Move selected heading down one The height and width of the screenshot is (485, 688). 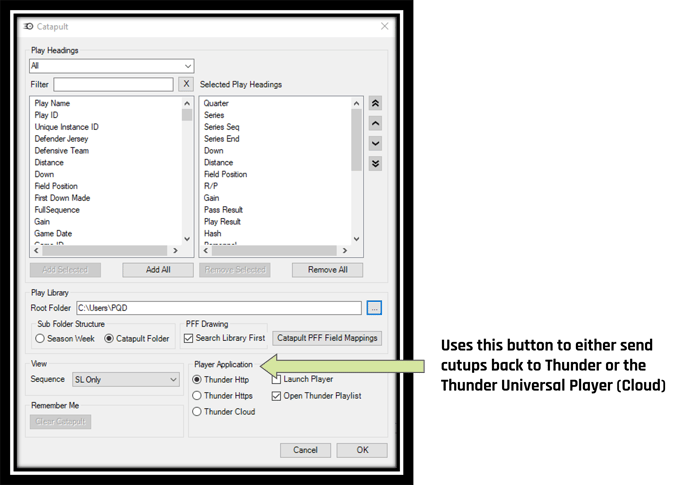[x=375, y=144]
